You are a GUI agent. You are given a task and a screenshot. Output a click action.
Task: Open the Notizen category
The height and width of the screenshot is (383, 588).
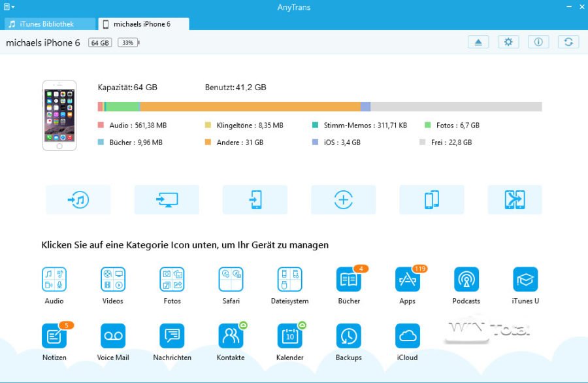pyautogui.click(x=54, y=336)
